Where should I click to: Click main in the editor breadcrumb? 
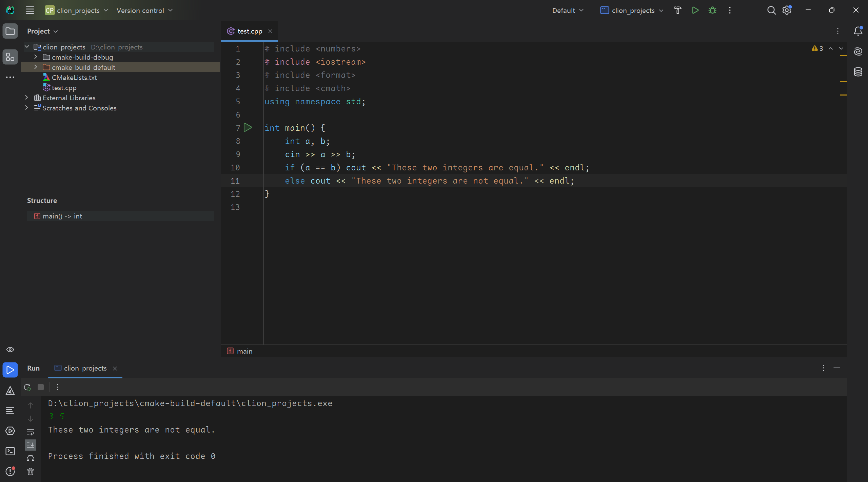pos(244,351)
